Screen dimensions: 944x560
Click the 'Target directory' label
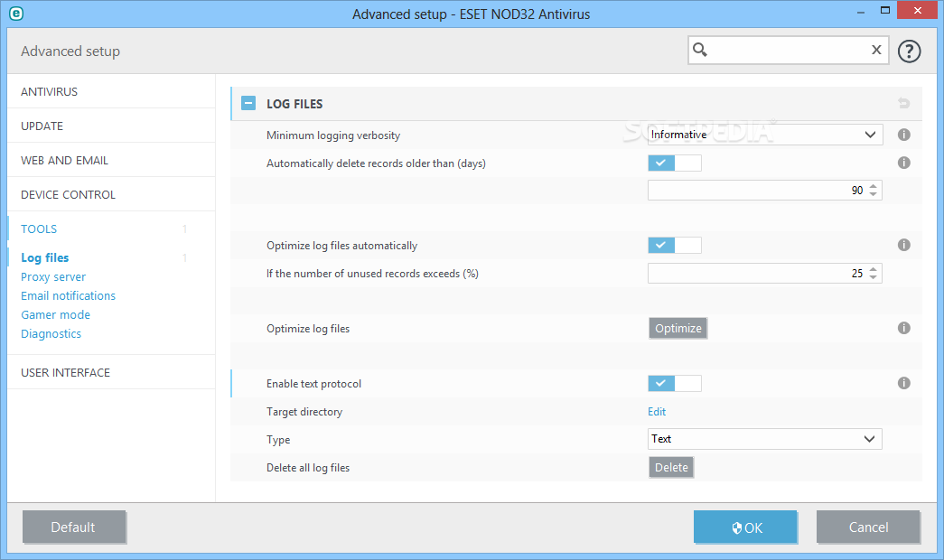pos(304,412)
